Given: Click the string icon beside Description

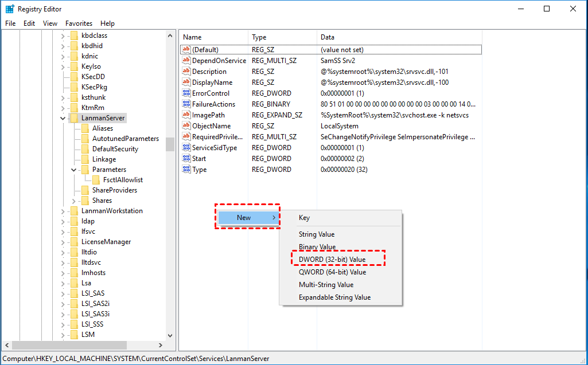Looking at the screenshot, I should pyautogui.click(x=186, y=71).
